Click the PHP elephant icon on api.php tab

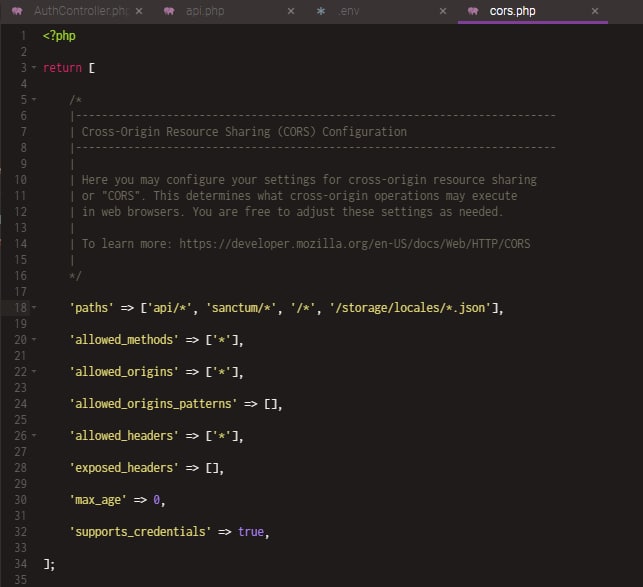click(x=169, y=11)
